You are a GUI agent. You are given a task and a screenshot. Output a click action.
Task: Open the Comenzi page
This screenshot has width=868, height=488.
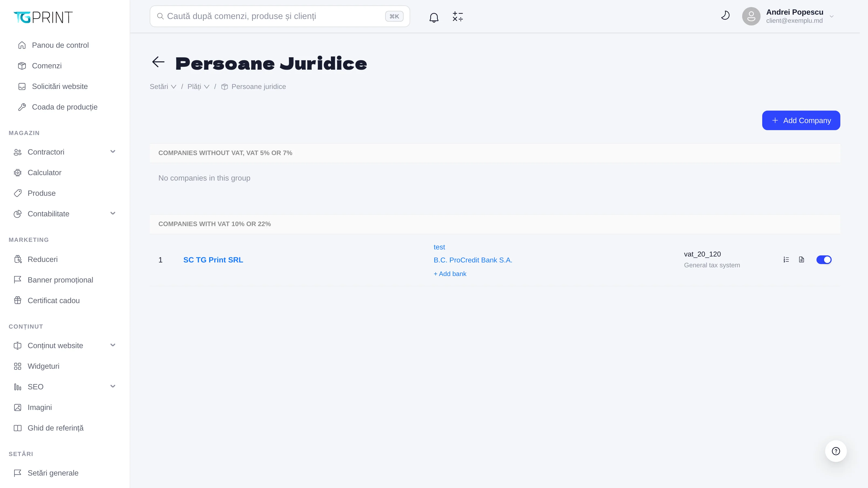tap(47, 66)
